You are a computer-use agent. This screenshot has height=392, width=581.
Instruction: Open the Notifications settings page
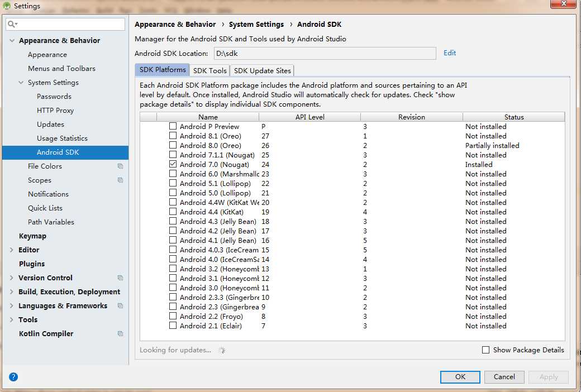click(x=48, y=194)
